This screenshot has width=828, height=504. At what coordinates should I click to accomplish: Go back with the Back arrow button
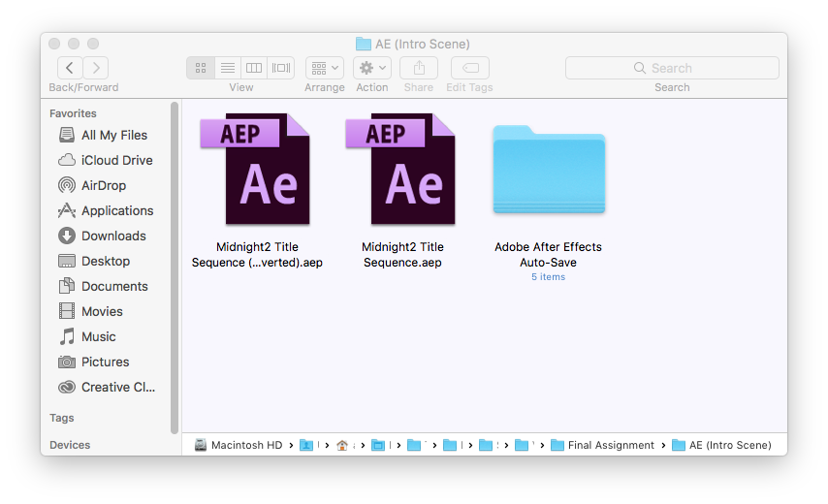(x=70, y=68)
